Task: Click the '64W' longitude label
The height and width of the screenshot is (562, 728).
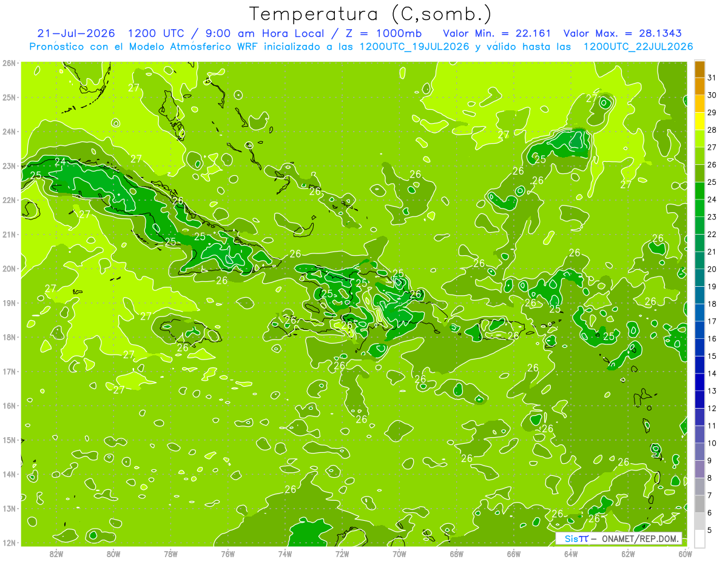Action: click(571, 554)
